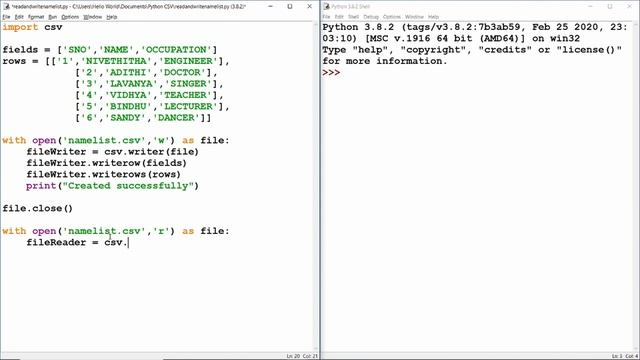Click the editor window's Python file icon
The height and width of the screenshot is (360, 640).
click(x=6, y=7)
